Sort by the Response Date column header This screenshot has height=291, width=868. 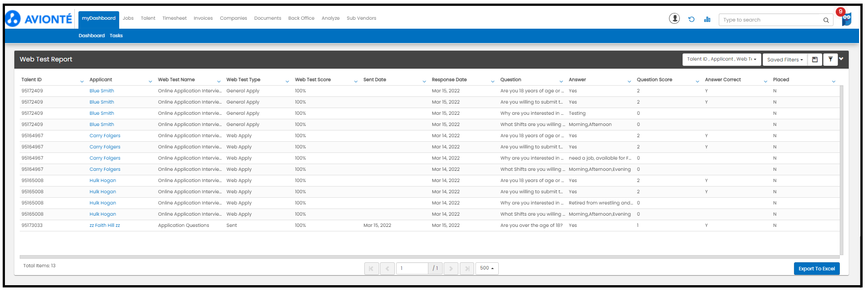point(449,80)
